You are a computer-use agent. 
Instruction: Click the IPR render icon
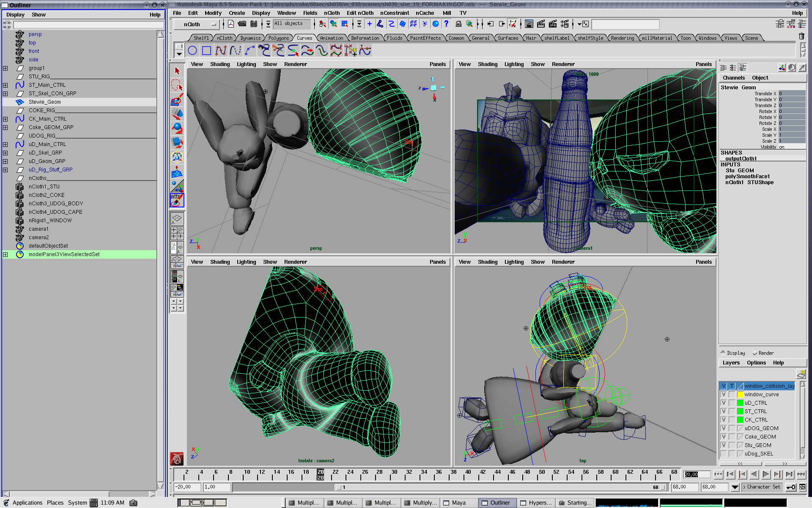[x=553, y=24]
